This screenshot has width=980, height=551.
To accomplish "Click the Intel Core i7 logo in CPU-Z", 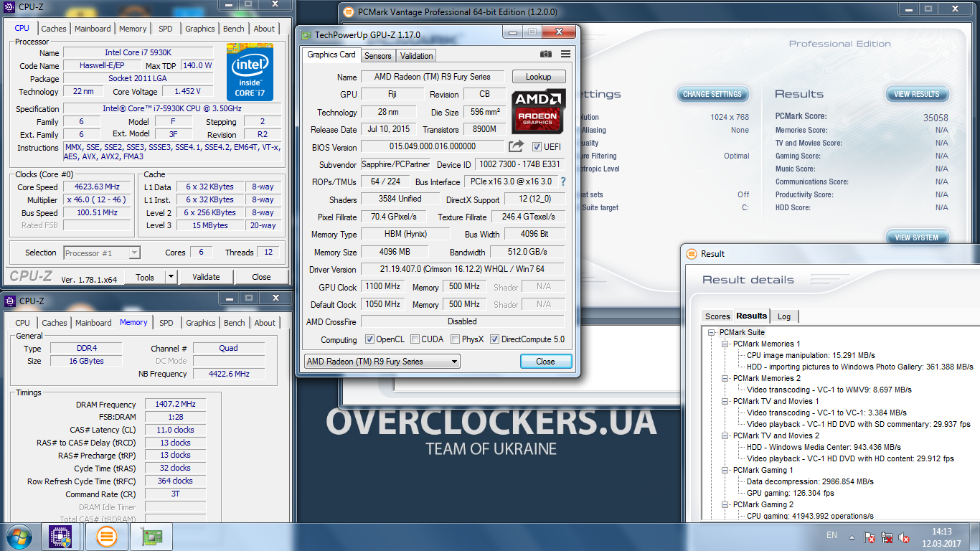I will point(250,72).
